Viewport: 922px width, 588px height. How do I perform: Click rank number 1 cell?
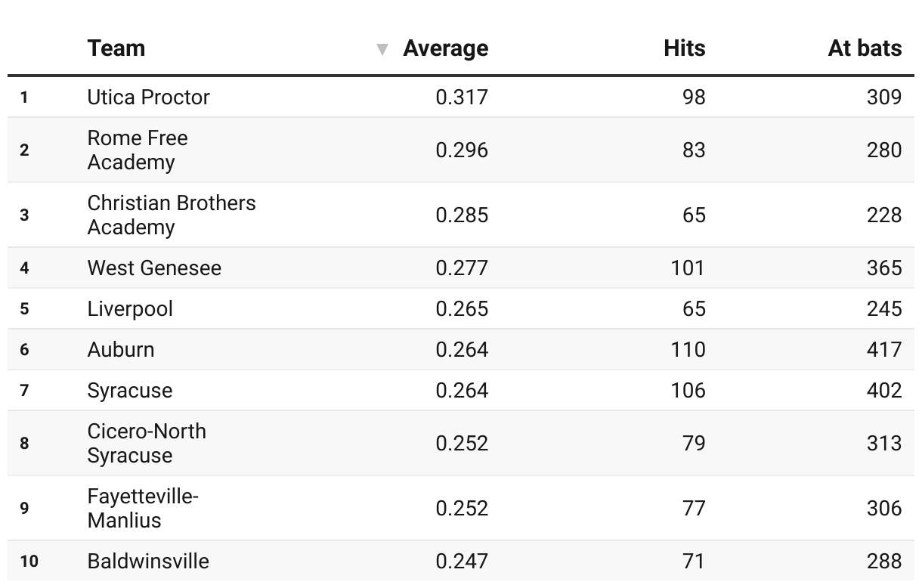(x=24, y=97)
